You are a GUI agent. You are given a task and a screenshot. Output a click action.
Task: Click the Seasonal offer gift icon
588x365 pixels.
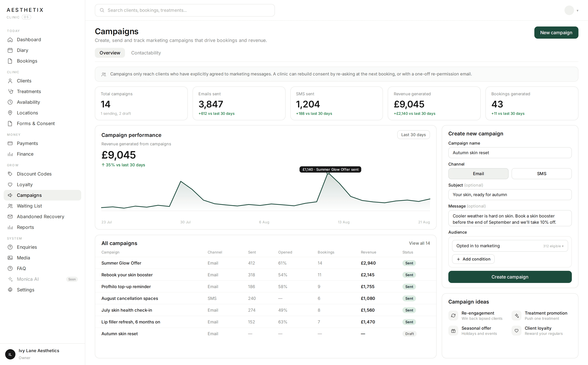point(453,331)
